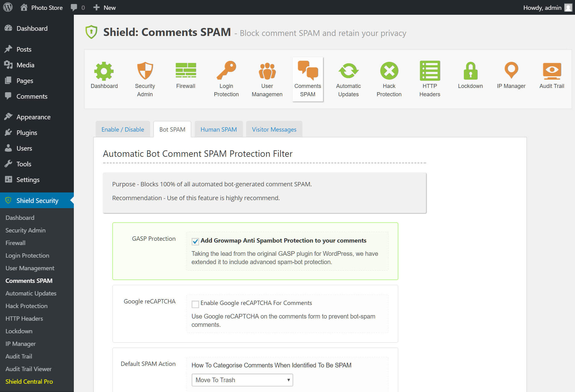Screen dimensions: 575x392
Task: Open Audit Trail Viewer in sidebar
Action: pos(29,369)
